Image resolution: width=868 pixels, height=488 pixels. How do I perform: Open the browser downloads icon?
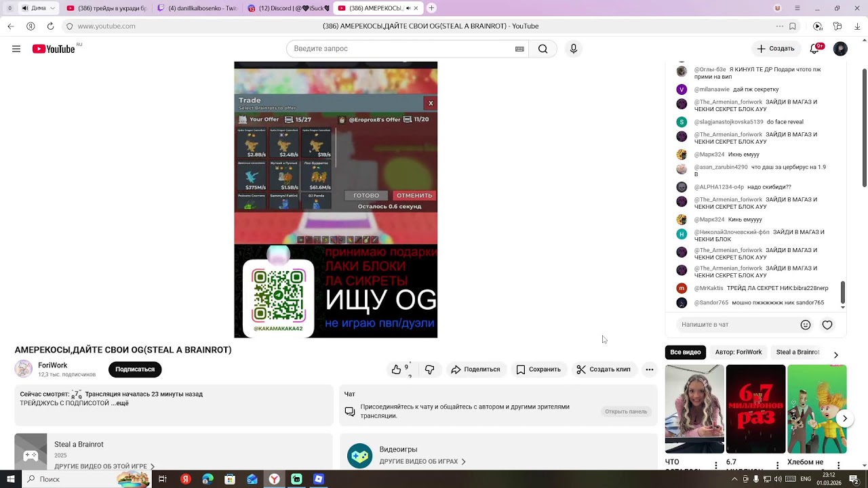coord(856,26)
